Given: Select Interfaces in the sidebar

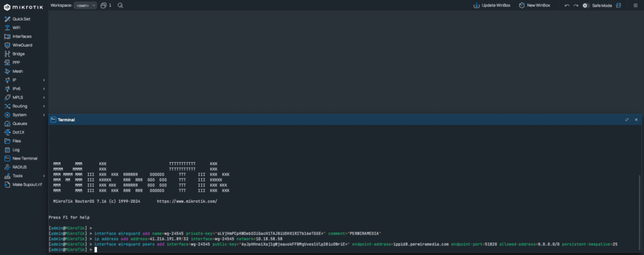Looking at the screenshot, I should (x=22, y=36).
